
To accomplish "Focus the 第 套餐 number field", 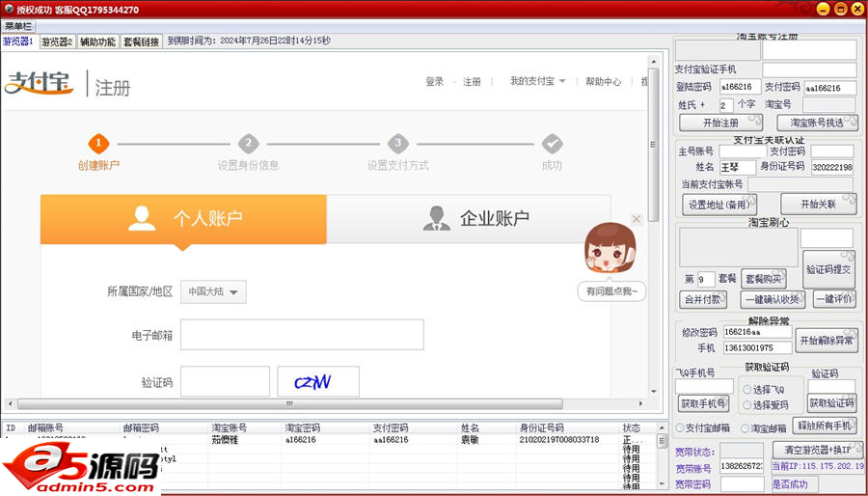I will tap(706, 279).
